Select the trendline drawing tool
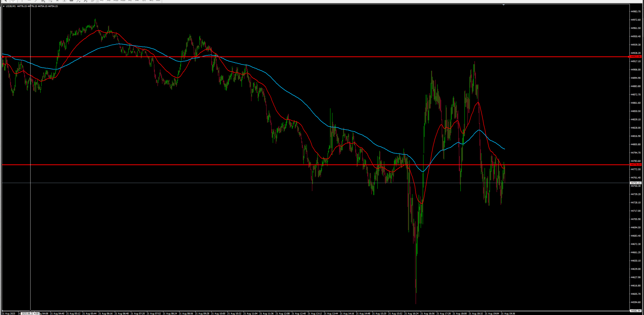The height and width of the screenshot is (315, 644). pos(36,1)
